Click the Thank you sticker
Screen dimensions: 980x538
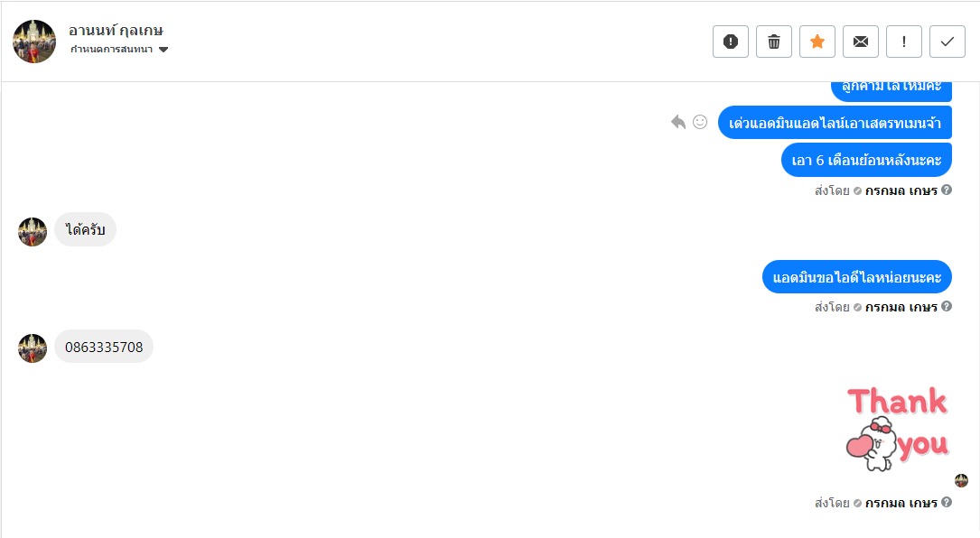(x=897, y=430)
